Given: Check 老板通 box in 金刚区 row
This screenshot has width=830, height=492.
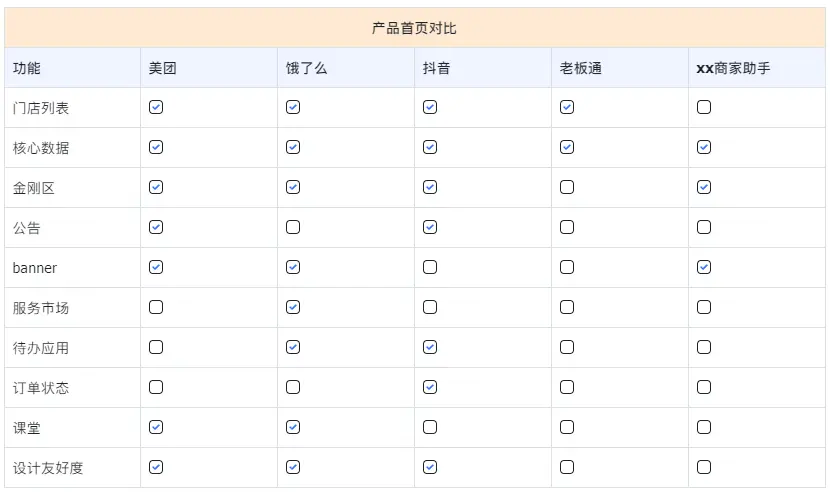Looking at the screenshot, I should point(567,187).
